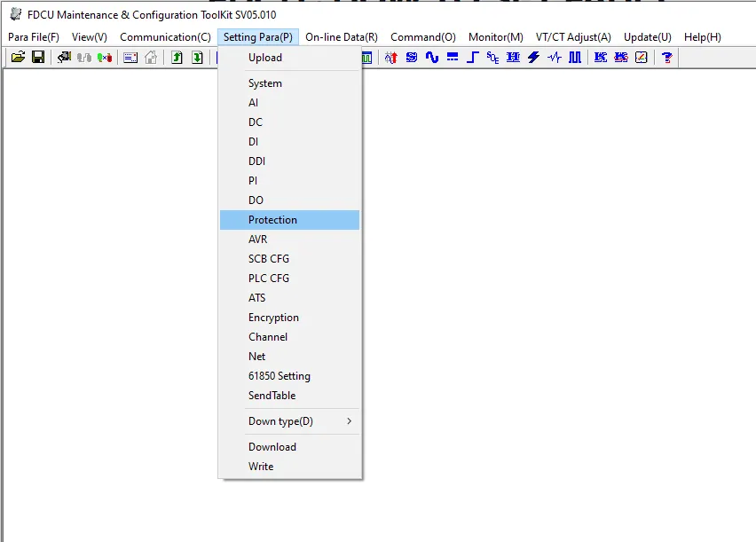The width and height of the screenshot is (756, 542).
Task: Click the grayed-out house icon
Action: [x=151, y=58]
